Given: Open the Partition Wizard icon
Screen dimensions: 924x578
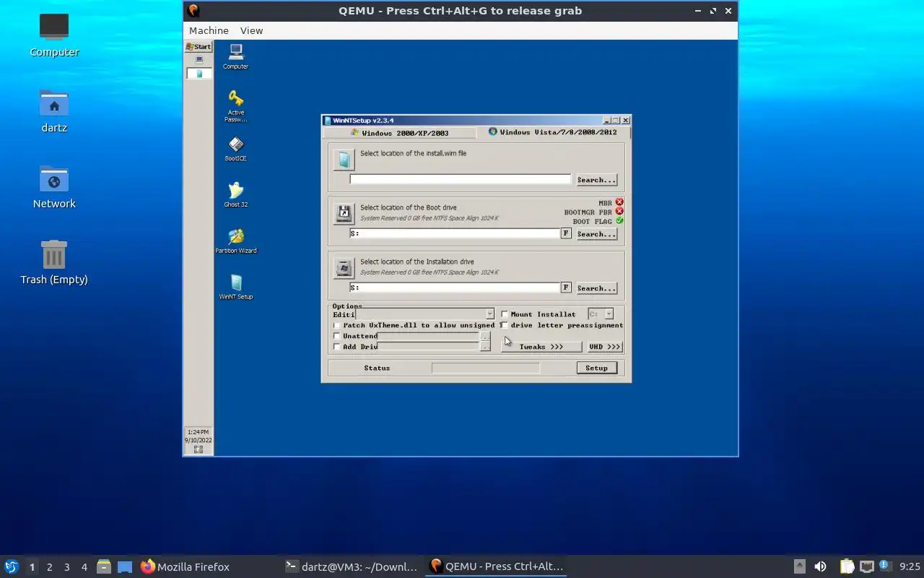Looking at the screenshot, I should [235, 236].
